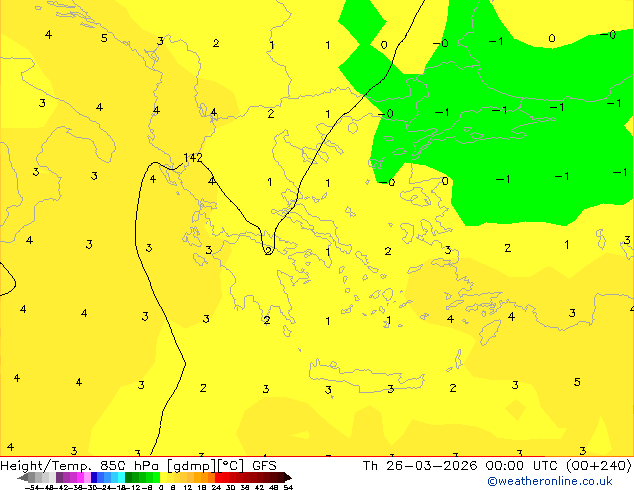Viewport: 634px width, 490px height.
Task: Click the "Th 26-03-2026" forecast date
Action: [420, 466]
